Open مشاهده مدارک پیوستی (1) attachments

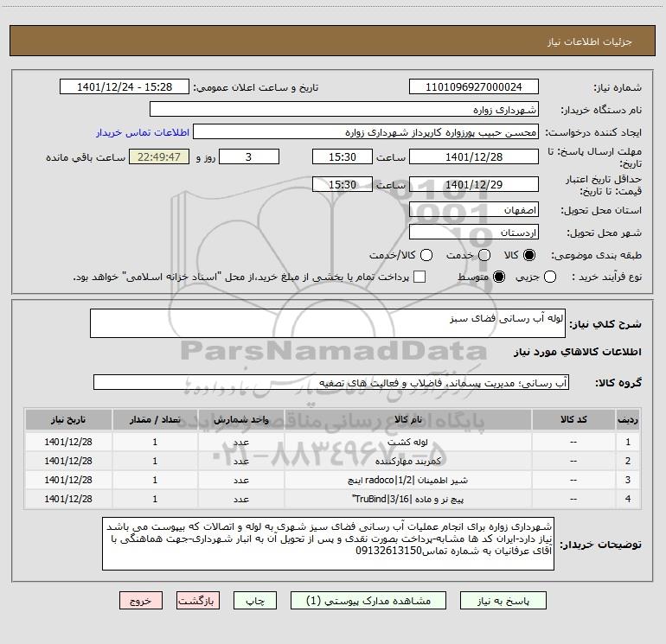click(x=368, y=601)
